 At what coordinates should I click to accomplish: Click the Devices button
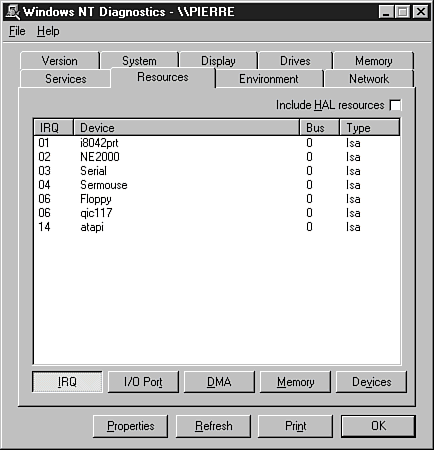[x=371, y=382]
